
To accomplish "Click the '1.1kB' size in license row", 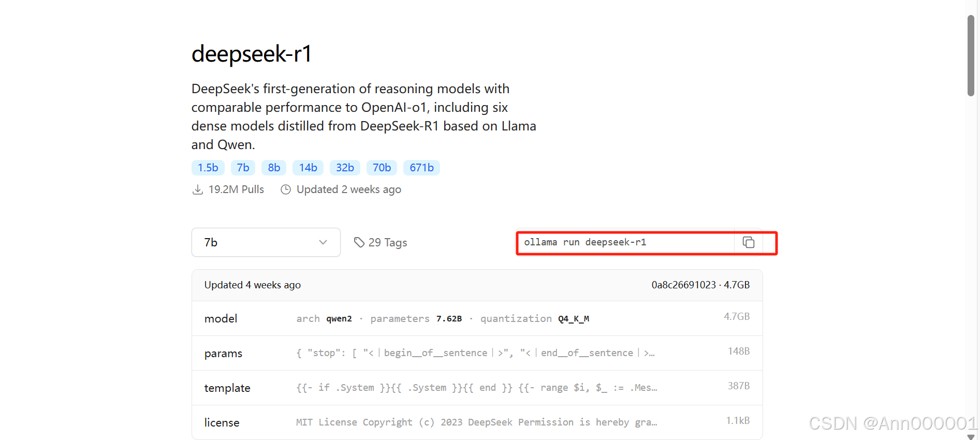I will click(738, 420).
